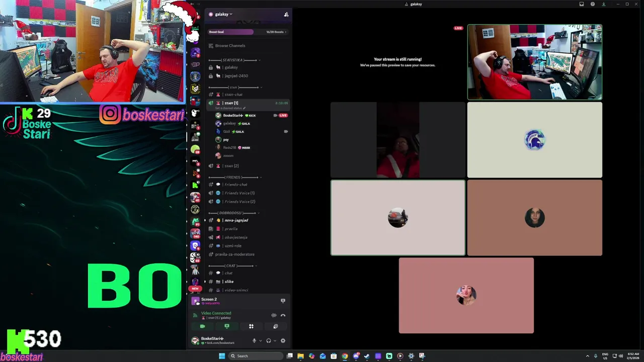
Task: Toggle microphone mute
Action: coord(254,340)
